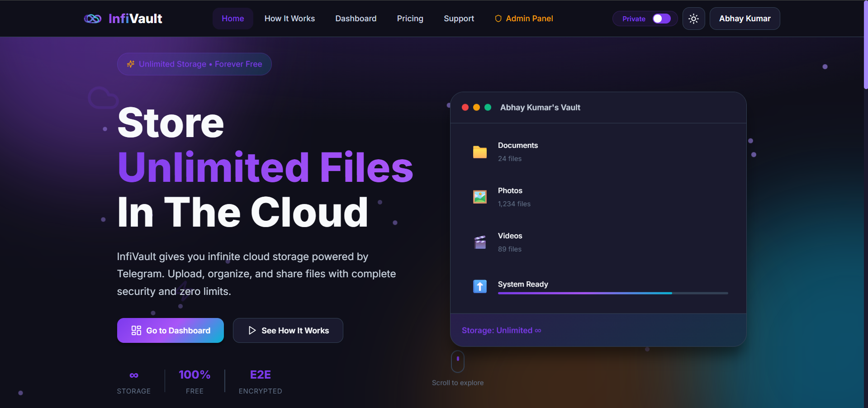
Task: Click the "1,234 files" count text
Action: 514,204
